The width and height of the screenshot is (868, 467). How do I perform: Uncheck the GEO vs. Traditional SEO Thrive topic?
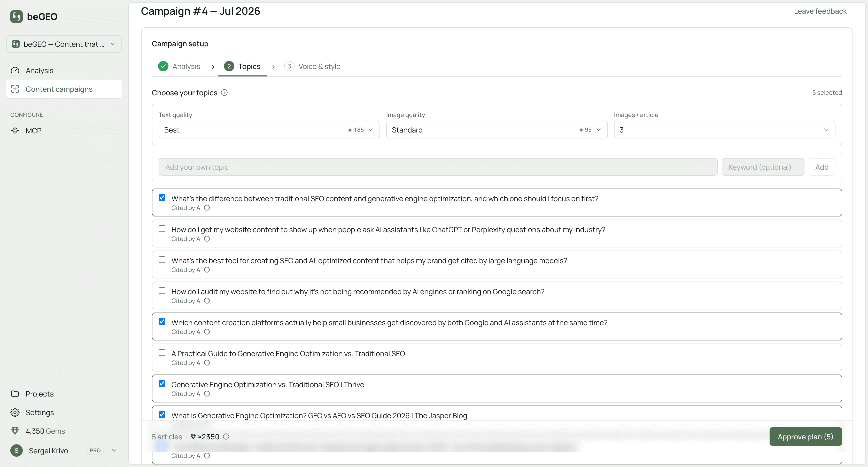pos(162,384)
